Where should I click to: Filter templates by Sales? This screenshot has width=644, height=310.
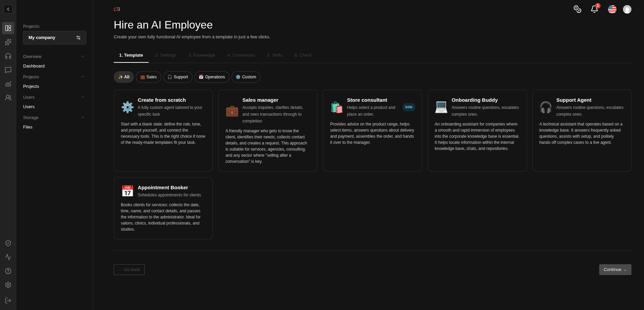pos(148,77)
